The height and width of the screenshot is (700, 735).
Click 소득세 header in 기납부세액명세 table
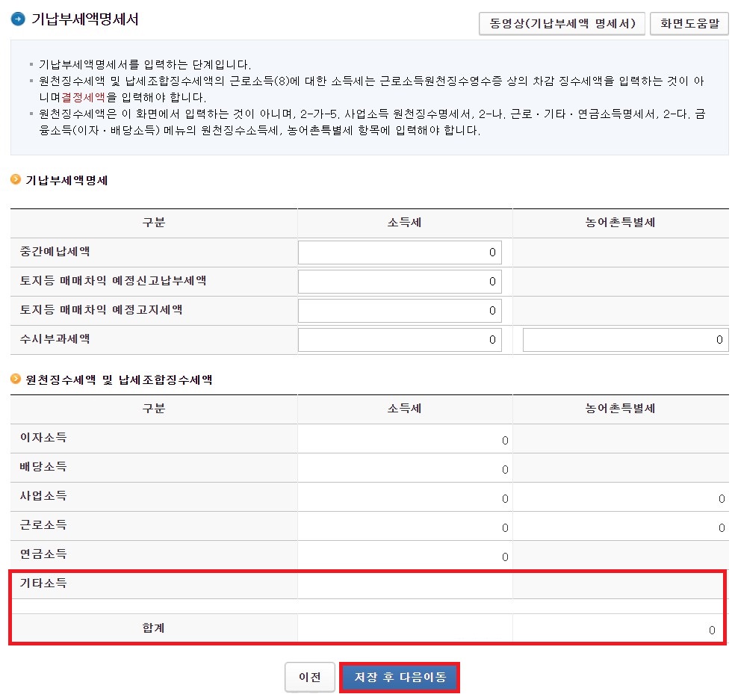coord(405,223)
